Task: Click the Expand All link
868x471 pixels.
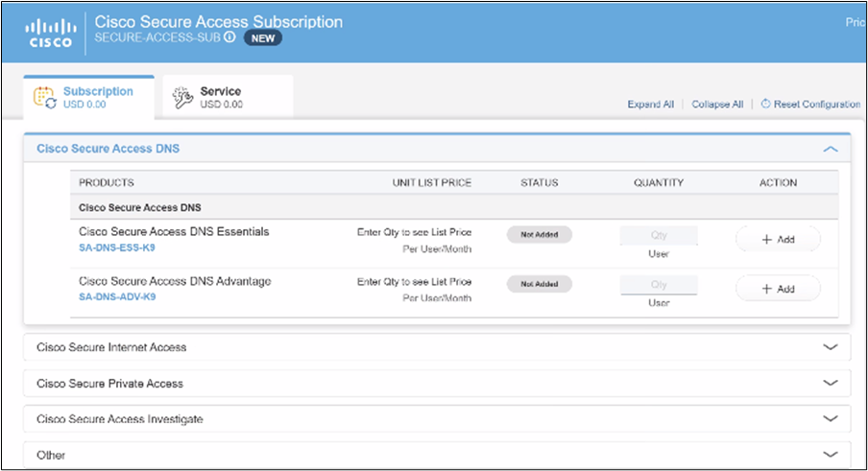Action: click(650, 105)
